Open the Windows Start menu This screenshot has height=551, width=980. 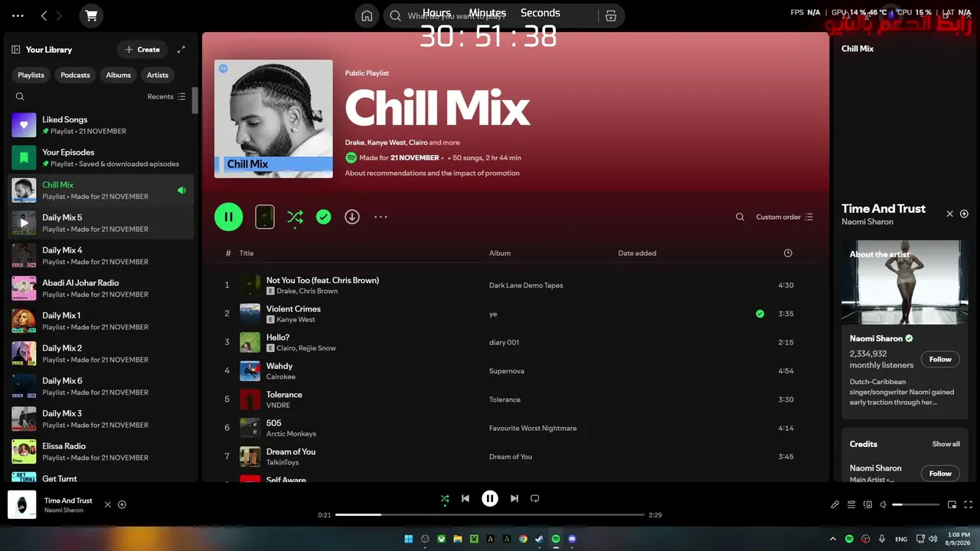click(x=409, y=539)
